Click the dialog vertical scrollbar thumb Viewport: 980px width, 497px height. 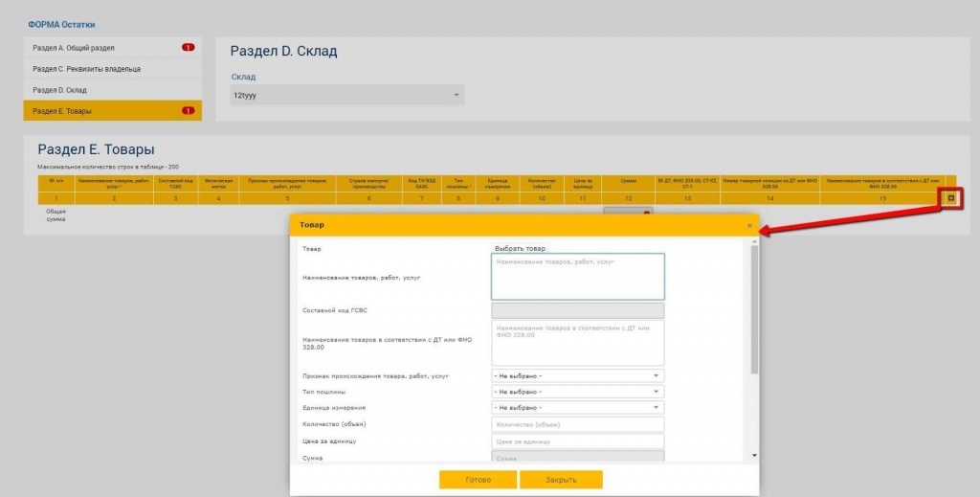tap(754, 306)
